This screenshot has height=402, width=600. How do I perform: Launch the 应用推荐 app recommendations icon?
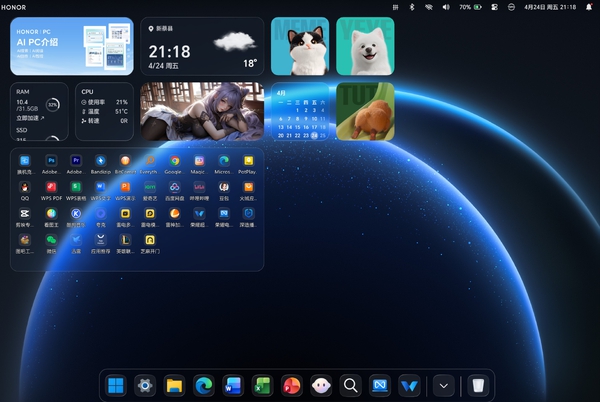click(x=101, y=240)
